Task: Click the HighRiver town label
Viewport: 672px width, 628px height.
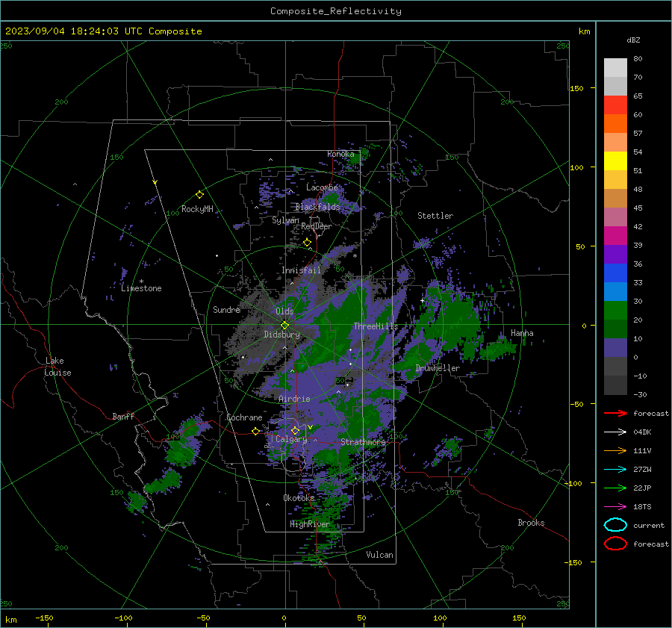Action: (x=309, y=524)
